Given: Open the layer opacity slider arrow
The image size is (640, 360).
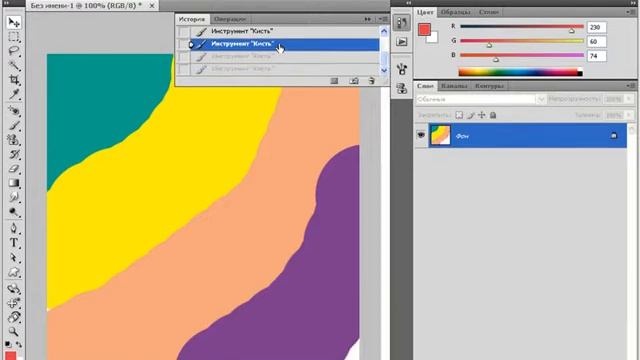Looking at the screenshot, I should [x=629, y=99].
